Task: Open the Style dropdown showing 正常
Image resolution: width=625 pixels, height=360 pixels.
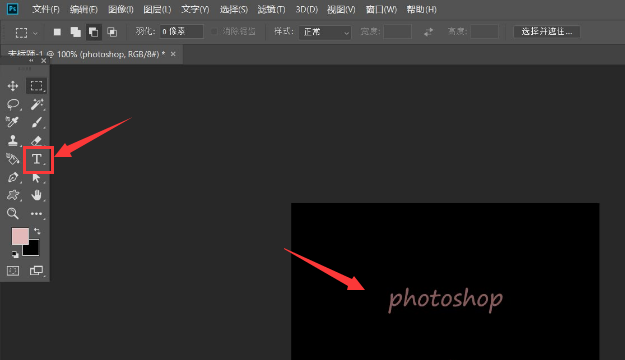Action: pos(325,32)
